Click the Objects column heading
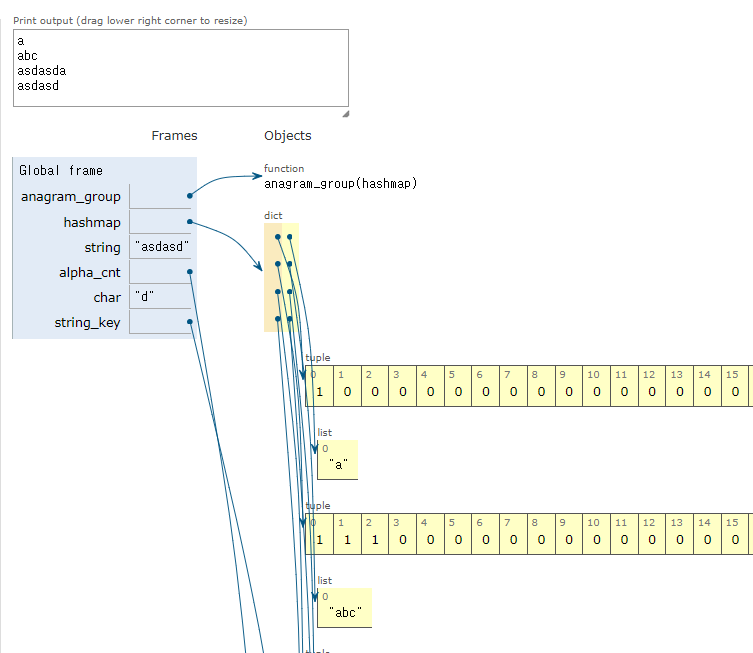 click(x=288, y=135)
